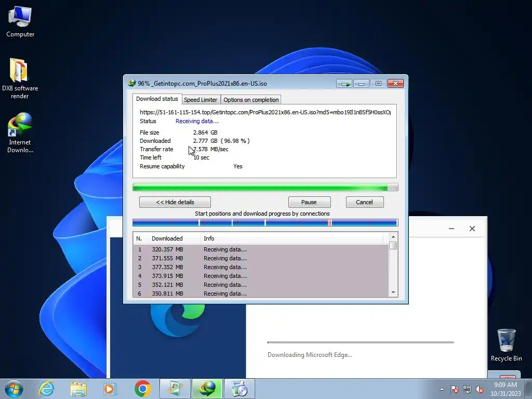The height and width of the screenshot is (399, 532).
Task: Pause the download
Action: pyautogui.click(x=309, y=202)
